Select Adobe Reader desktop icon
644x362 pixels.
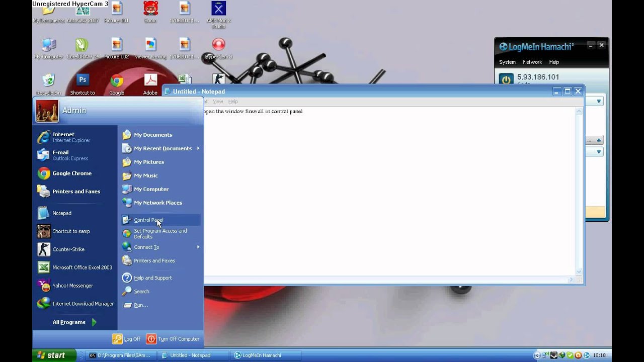pos(150,84)
